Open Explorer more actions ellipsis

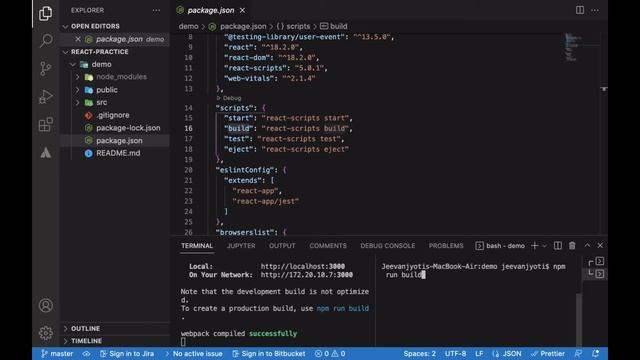(x=156, y=10)
